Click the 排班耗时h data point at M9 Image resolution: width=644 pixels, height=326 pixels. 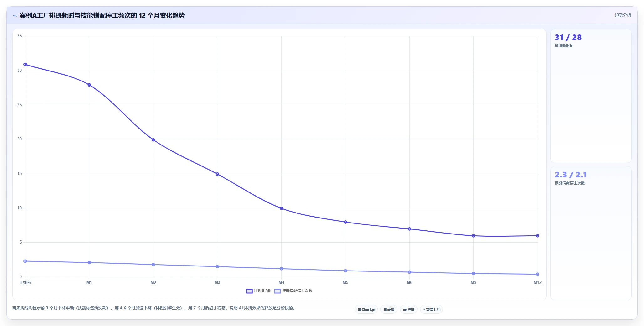[x=474, y=236]
